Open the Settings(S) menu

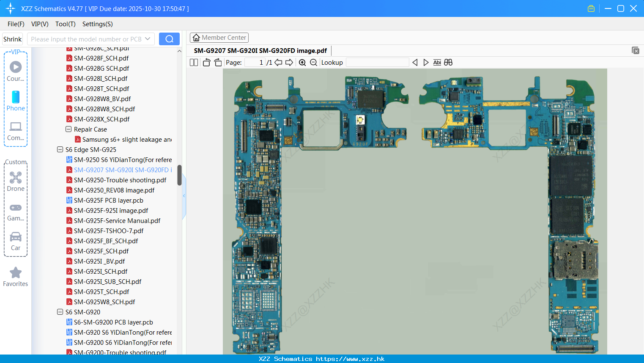pyautogui.click(x=98, y=24)
